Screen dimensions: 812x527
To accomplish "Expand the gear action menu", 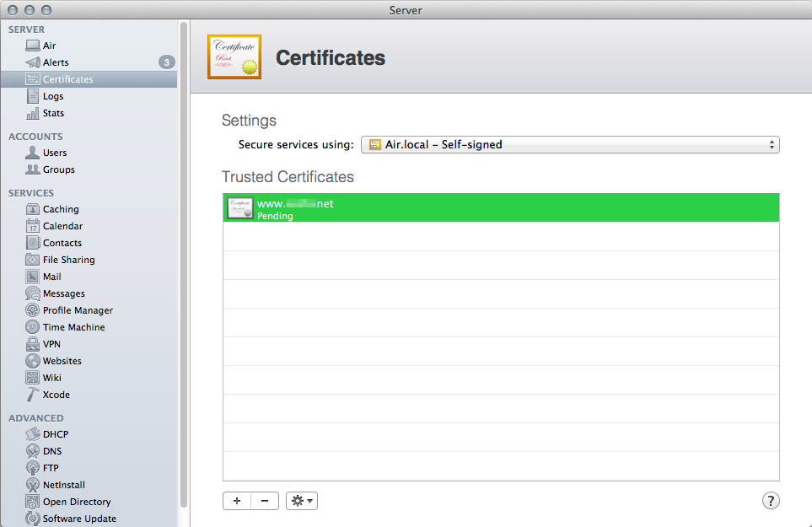I will (x=302, y=501).
